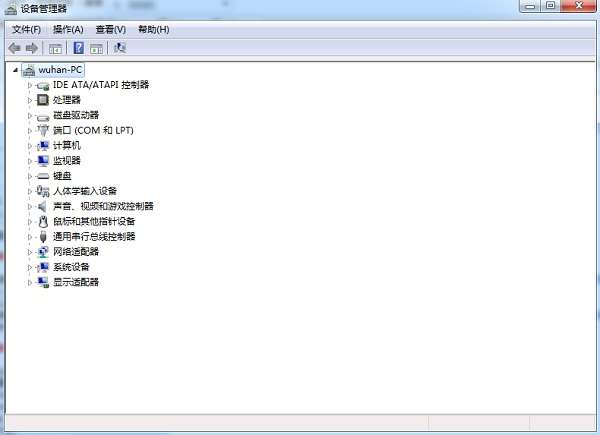Select the 鼠标和其他指针设备 label
The height and width of the screenshot is (435, 600).
[94, 222]
